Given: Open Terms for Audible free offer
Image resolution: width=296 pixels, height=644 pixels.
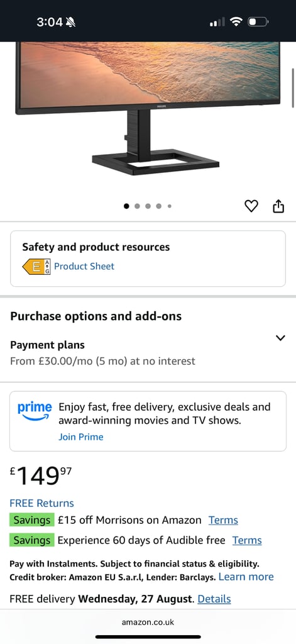Looking at the screenshot, I should point(247,540).
